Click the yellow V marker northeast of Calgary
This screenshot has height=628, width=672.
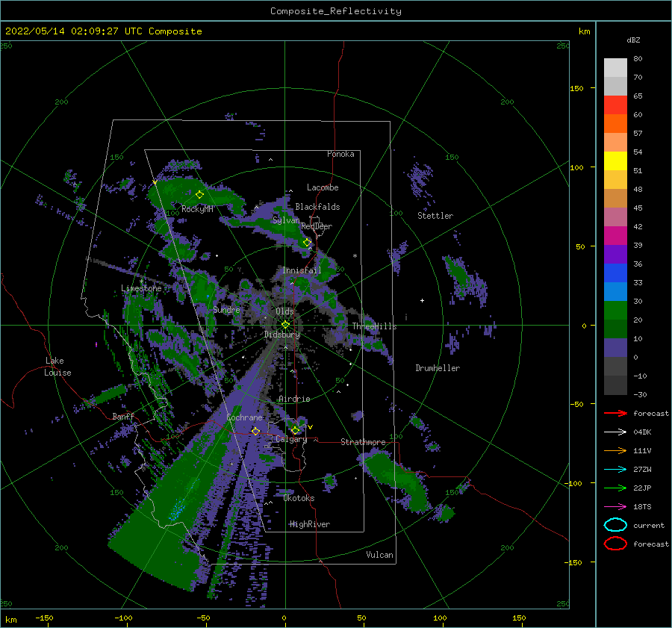[311, 427]
